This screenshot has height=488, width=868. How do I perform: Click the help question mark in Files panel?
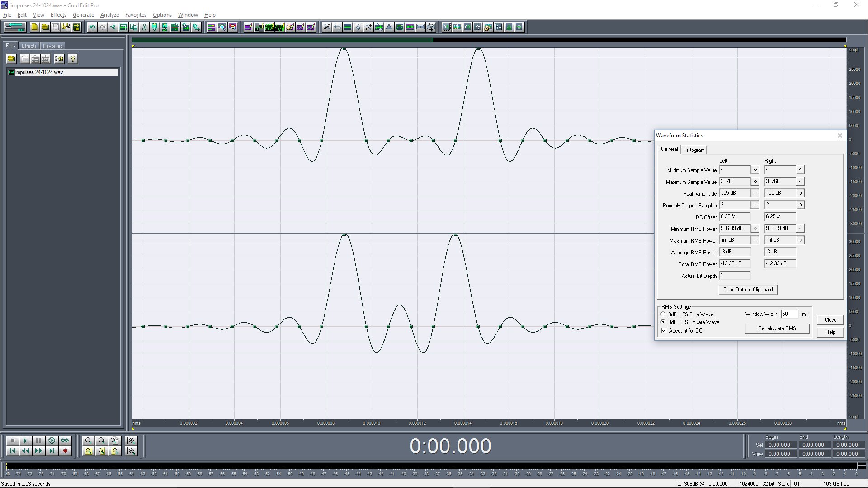(73, 59)
